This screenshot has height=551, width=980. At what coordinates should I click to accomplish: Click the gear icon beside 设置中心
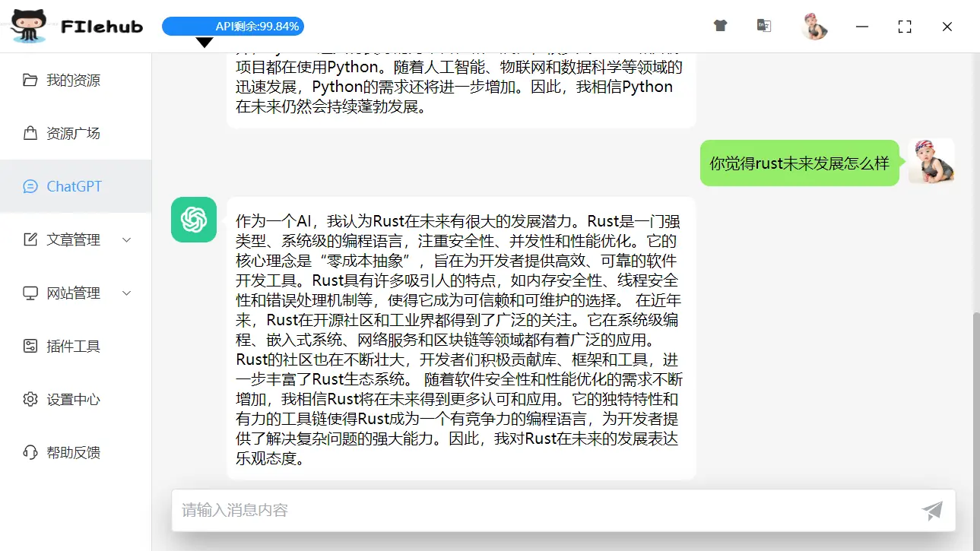tap(30, 399)
